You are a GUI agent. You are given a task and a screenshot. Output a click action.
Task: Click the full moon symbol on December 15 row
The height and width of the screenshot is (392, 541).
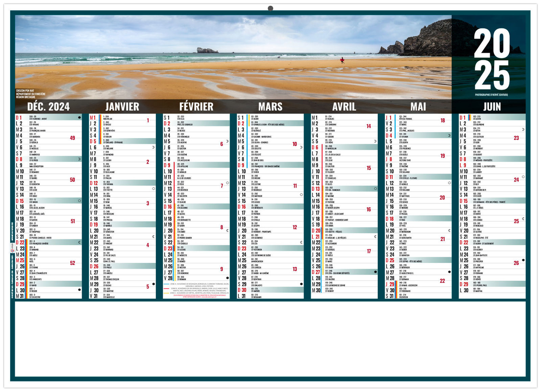coord(79,201)
